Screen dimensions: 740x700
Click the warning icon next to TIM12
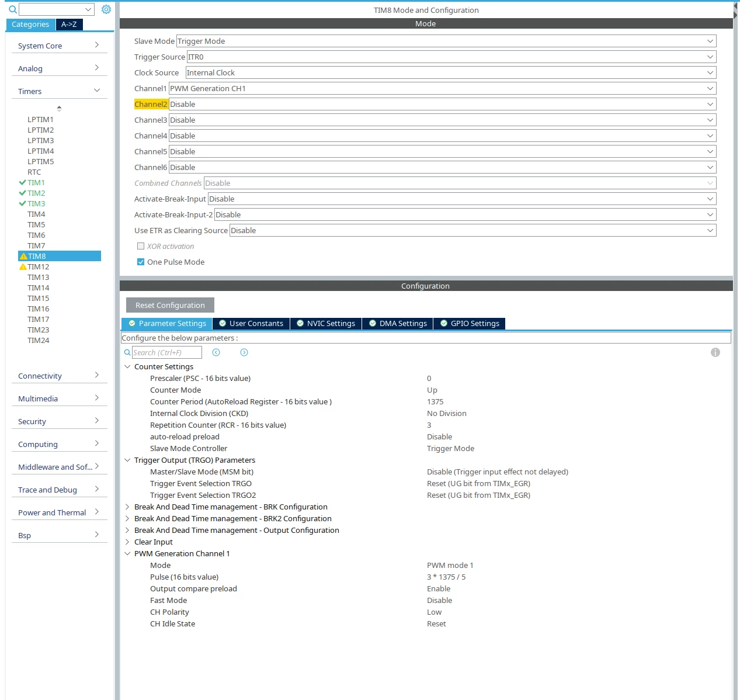click(23, 266)
